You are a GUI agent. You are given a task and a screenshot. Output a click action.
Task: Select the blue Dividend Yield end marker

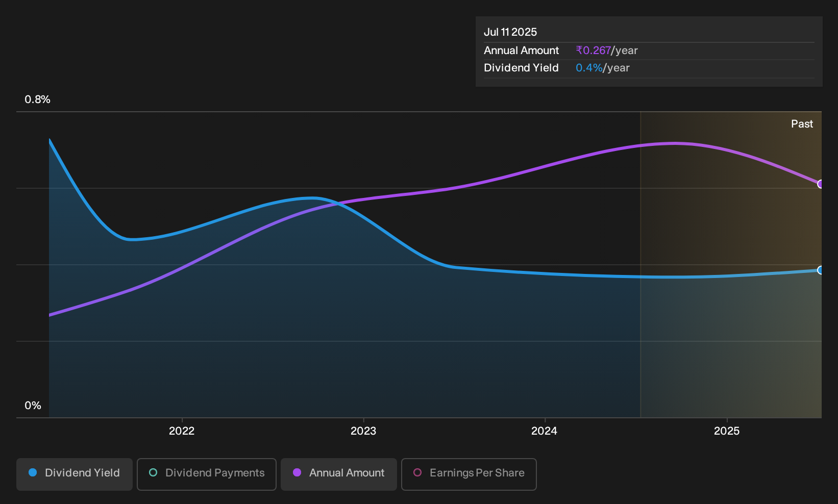coord(820,270)
